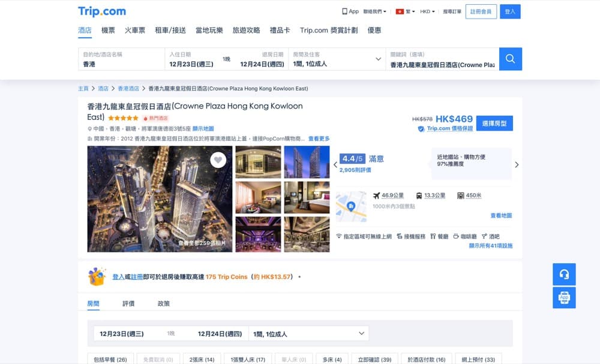
Task: Toggle the 網上預付 (33) filter
Action: coord(478,359)
